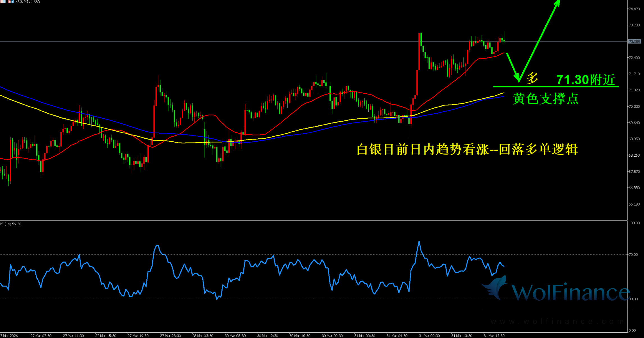644x338 pixels.
Task: Click the WolFinance wolf logo watermark
Action: (495, 287)
